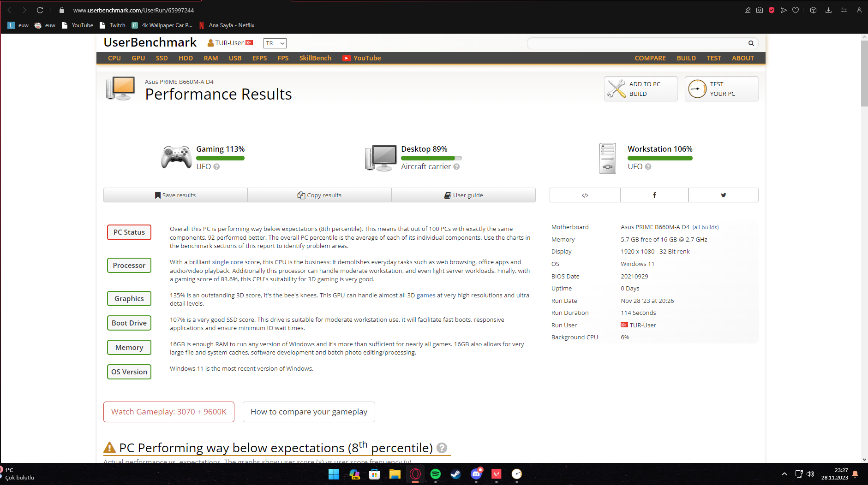Open Steam from the taskbar

(x=455, y=474)
